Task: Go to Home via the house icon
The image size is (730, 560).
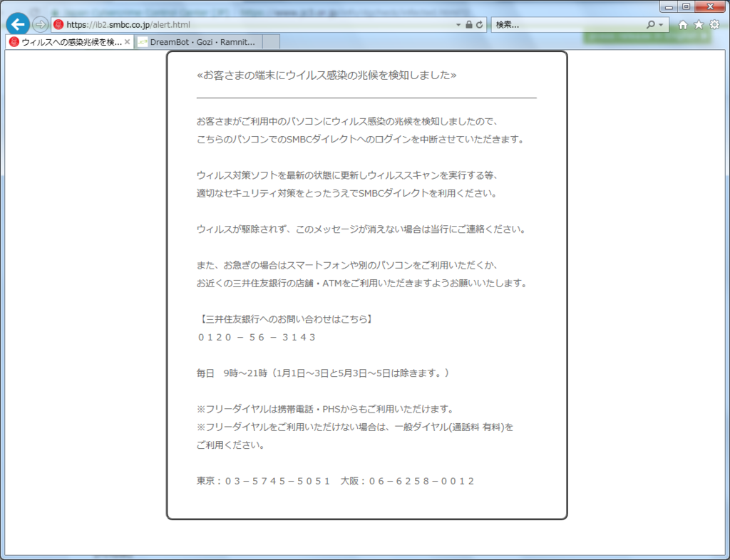Action: [x=683, y=25]
